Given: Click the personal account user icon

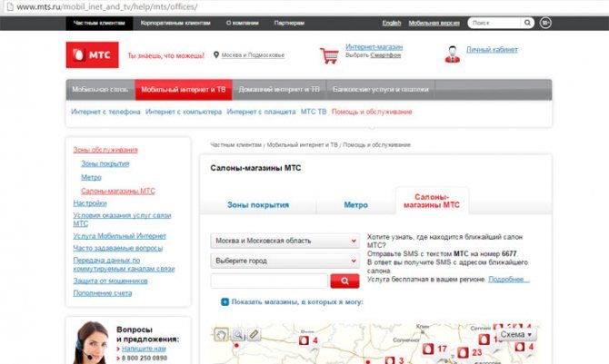Looking at the screenshot, I should click(x=452, y=53).
